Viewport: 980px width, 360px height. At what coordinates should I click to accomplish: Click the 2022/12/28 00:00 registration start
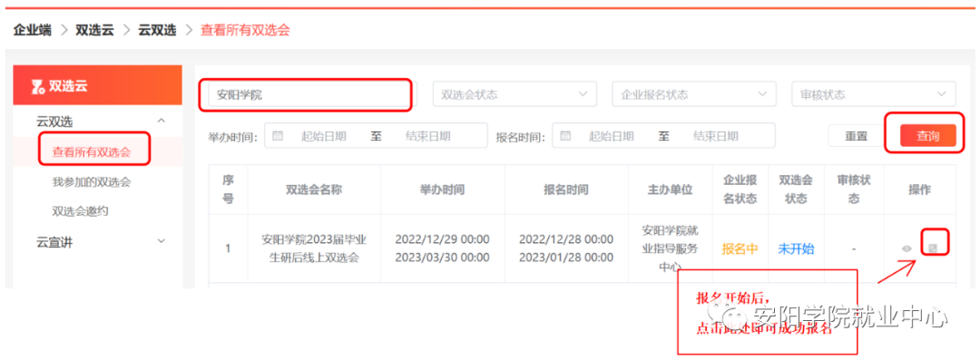(x=566, y=239)
